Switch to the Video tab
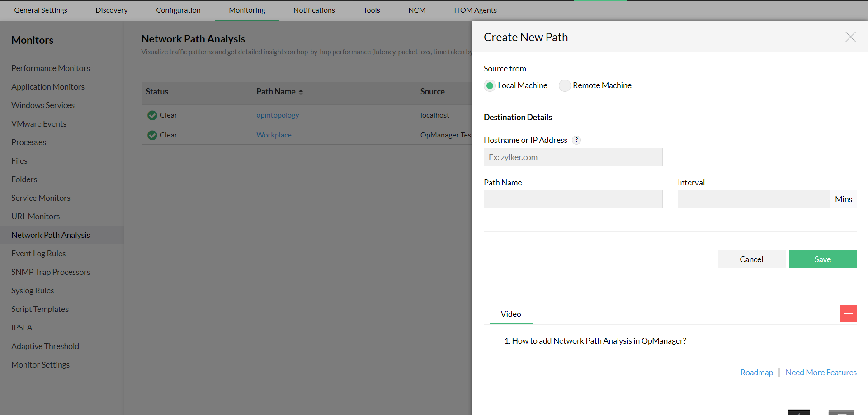The image size is (868, 415). (x=510, y=314)
